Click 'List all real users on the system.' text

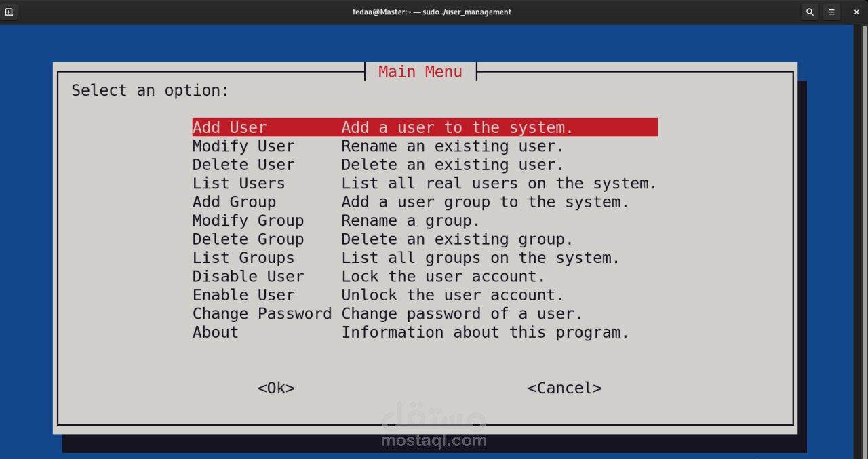click(500, 184)
